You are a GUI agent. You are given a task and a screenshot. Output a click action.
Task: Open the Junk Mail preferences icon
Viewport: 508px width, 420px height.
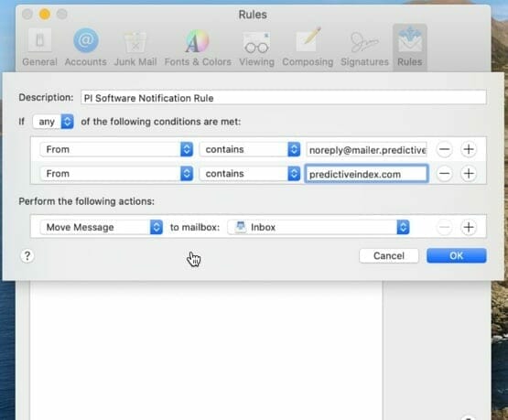135,42
